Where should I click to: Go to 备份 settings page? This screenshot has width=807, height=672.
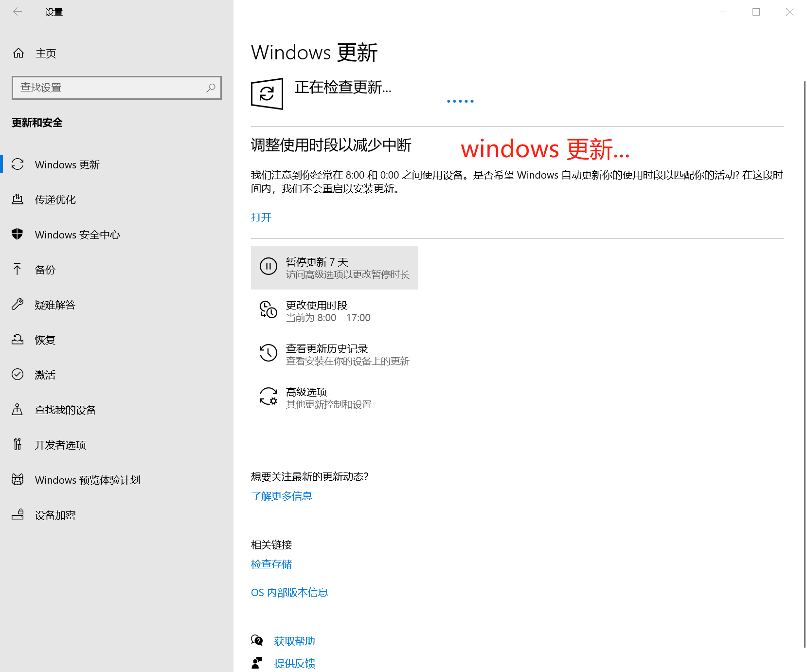pos(45,270)
